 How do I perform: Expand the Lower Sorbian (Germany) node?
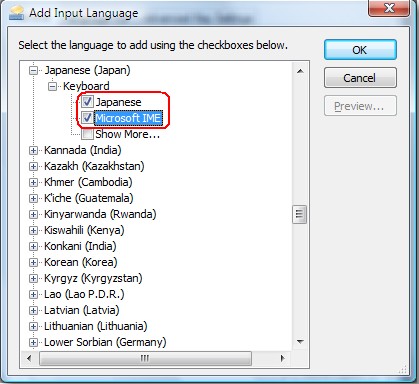(33, 342)
